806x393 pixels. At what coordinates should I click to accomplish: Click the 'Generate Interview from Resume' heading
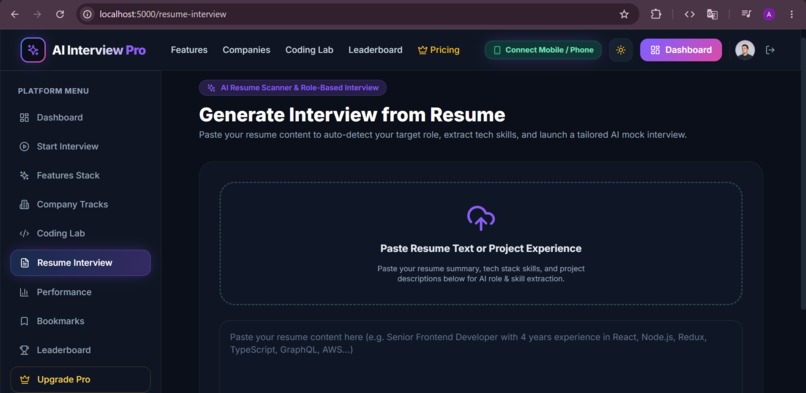tap(352, 115)
